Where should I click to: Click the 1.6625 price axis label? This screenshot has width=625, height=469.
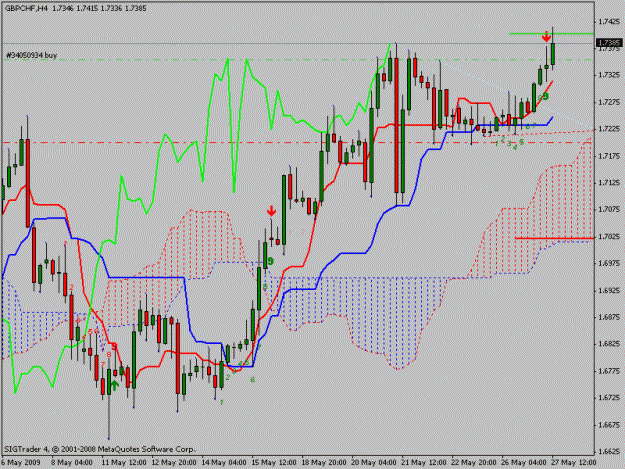pos(609,451)
